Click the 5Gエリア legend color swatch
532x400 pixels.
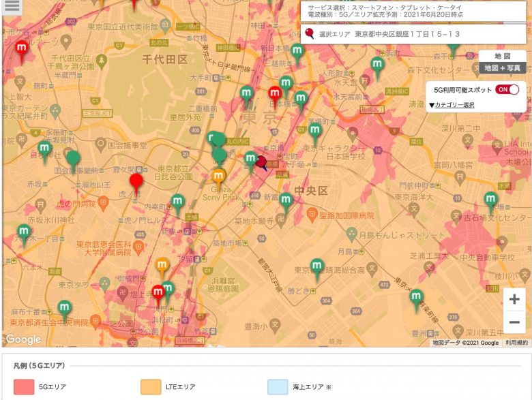24,387
